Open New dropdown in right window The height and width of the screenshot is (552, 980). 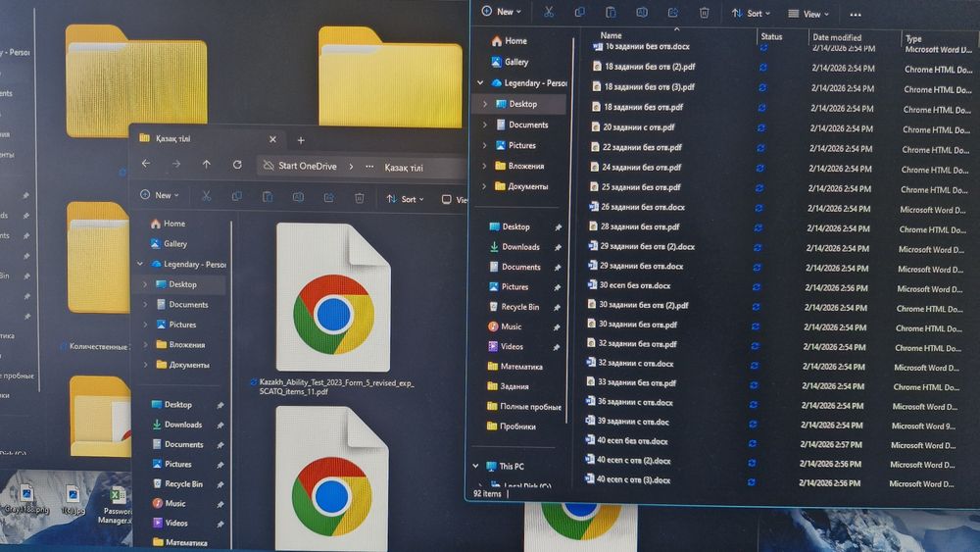pos(501,11)
